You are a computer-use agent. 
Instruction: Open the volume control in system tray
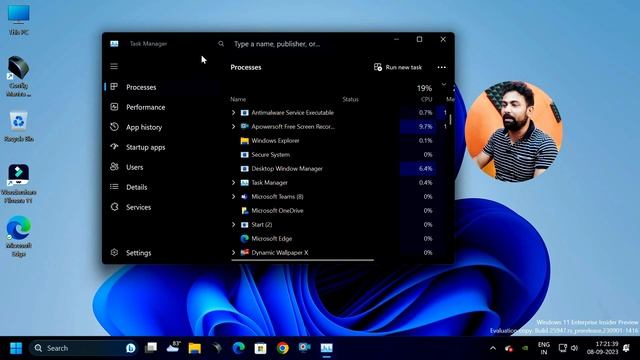pos(575,348)
